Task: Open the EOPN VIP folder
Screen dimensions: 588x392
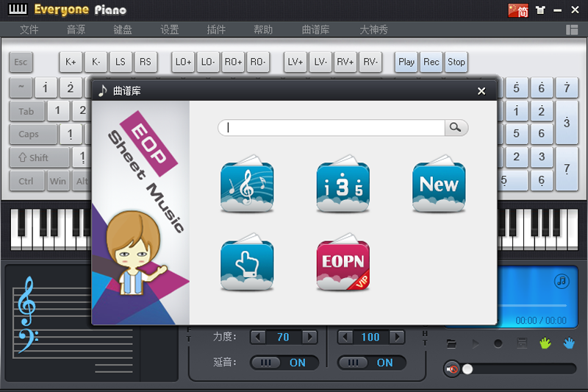Action: [x=343, y=263]
